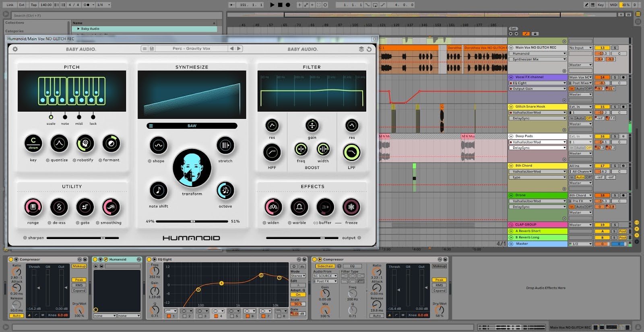Solo the Glitch Snare Hook track 15
Viewport: 644px width, 332px height.
tap(615, 107)
